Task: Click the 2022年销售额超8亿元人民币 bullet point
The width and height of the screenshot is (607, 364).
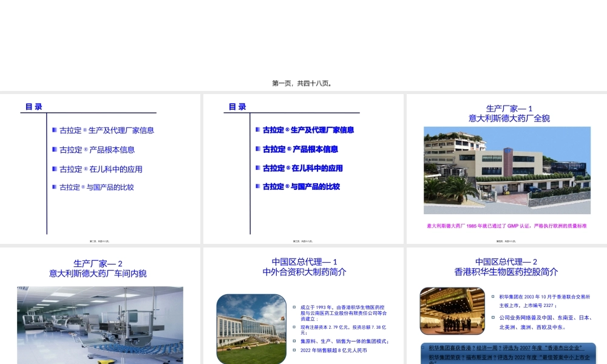Action: pos(333,350)
